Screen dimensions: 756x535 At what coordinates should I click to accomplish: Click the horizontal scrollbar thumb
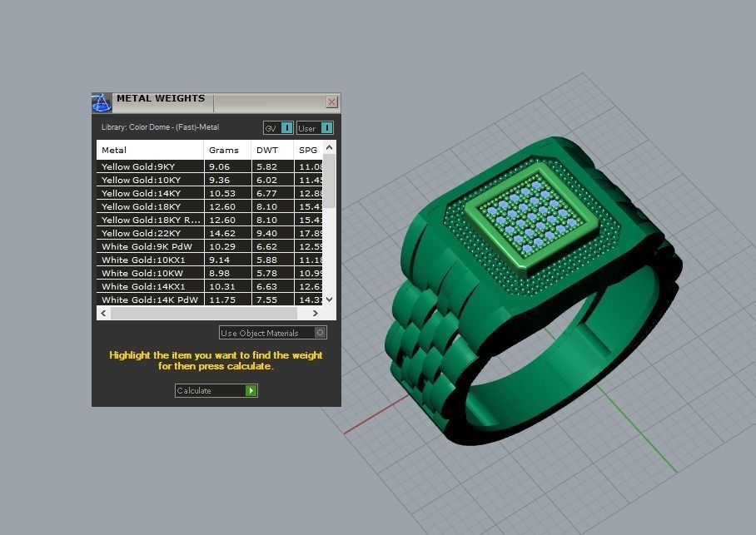(204, 313)
